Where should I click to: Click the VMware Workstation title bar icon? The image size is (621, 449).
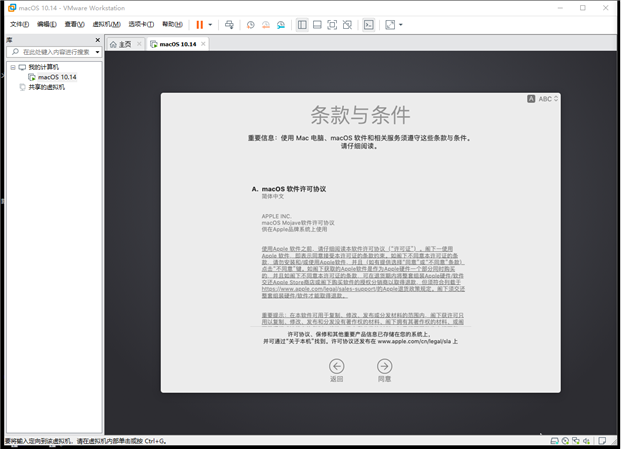(x=12, y=8)
